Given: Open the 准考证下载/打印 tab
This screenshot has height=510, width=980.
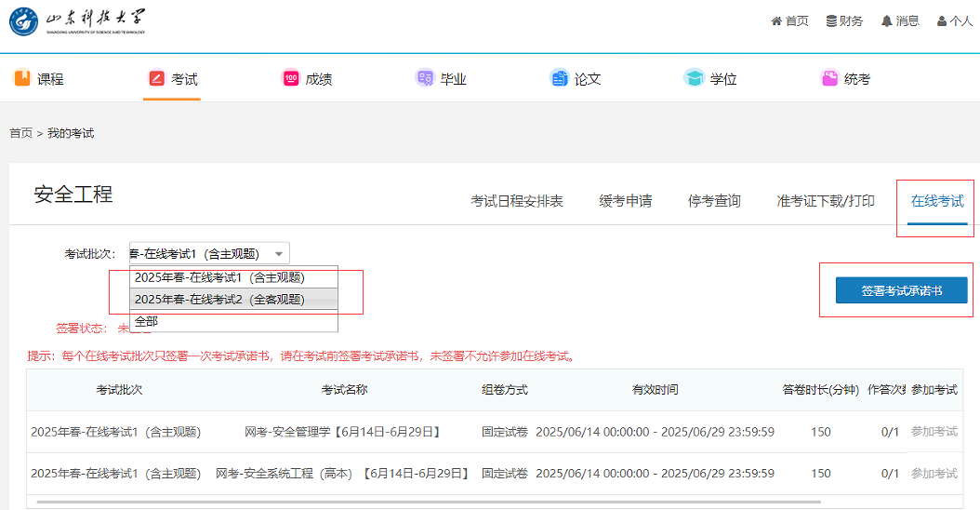Looking at the screenshot, I should 825,201.
